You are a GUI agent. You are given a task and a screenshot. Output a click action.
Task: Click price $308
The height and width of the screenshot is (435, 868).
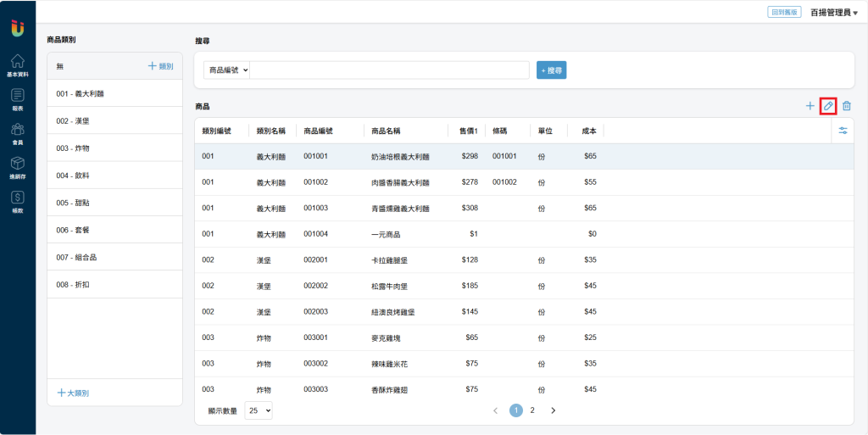pos(470,208)
